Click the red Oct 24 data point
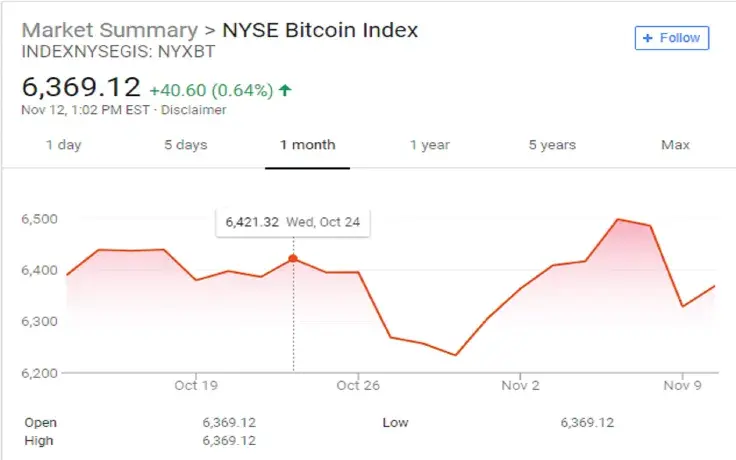The image size is (736, 460). (x=293, y=258)
